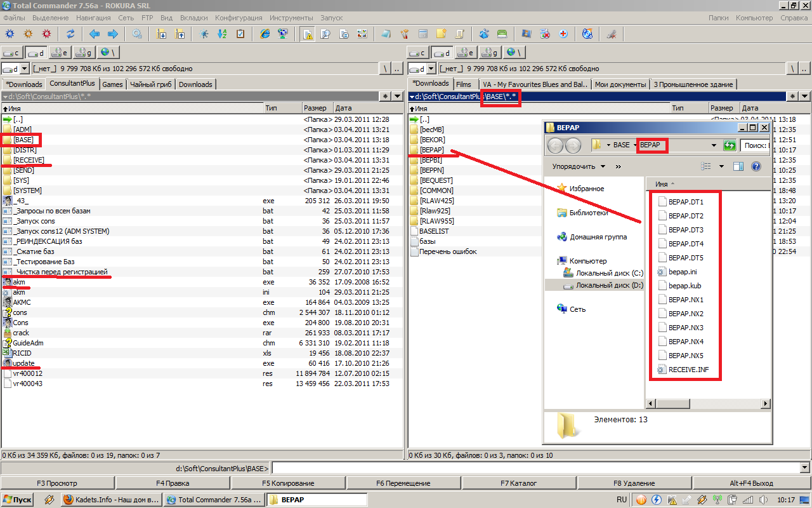Viewport: 812px width, 508px height.
Task: Select drive g in right panel
Action: (x=490, y=53)
